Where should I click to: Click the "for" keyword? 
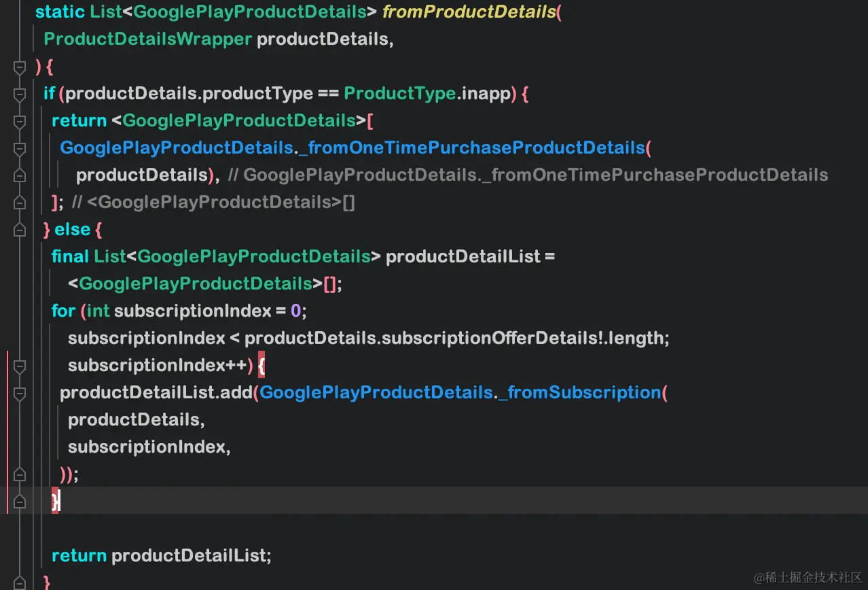[x=63, y=311]
